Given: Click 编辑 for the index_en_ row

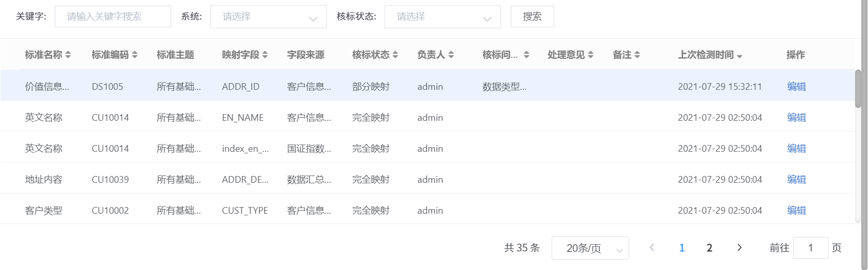Looking at the screenshot, I should (797, 149).
